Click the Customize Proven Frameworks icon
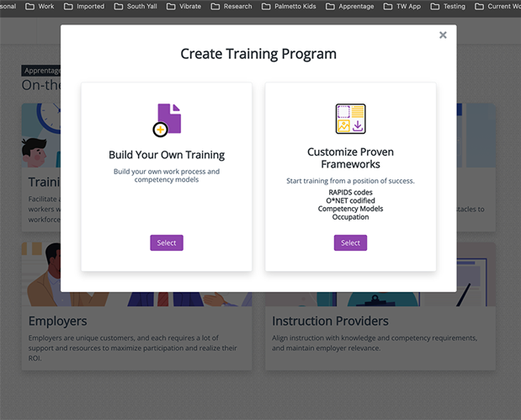This screenshot has width=521, height=420. (350, 119)
